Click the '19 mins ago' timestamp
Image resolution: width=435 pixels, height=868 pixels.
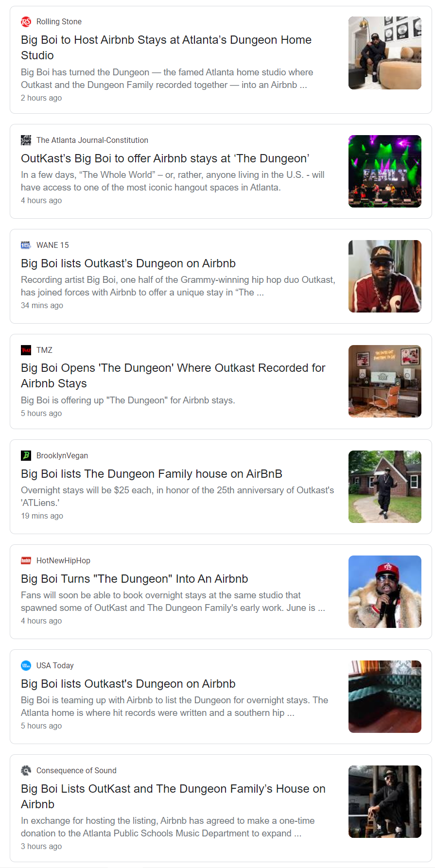(x=42, y=516)
